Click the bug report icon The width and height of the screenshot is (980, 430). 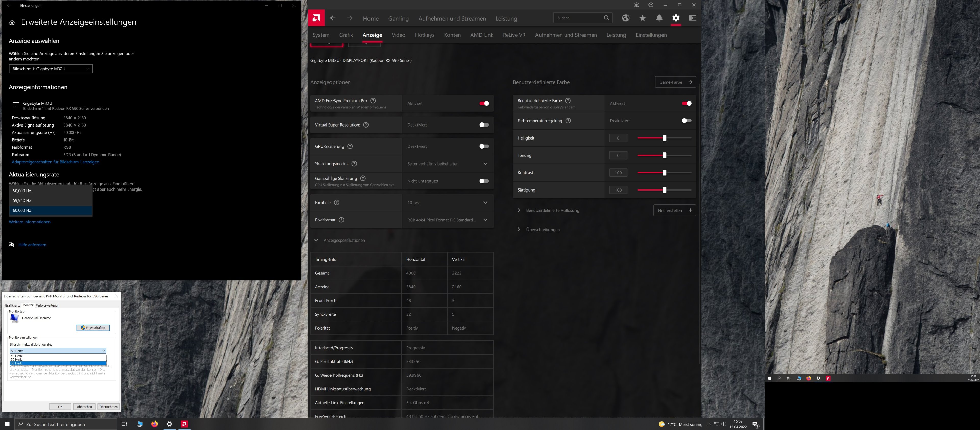[x=636, y=5]
